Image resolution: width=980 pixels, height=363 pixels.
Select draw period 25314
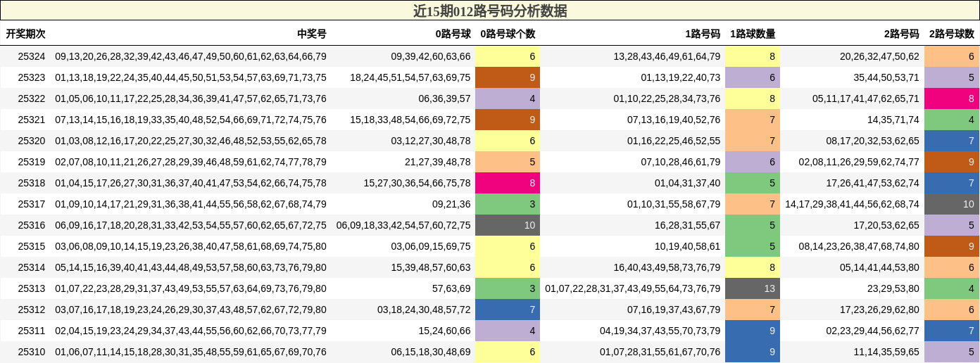(x=32, y=267)
